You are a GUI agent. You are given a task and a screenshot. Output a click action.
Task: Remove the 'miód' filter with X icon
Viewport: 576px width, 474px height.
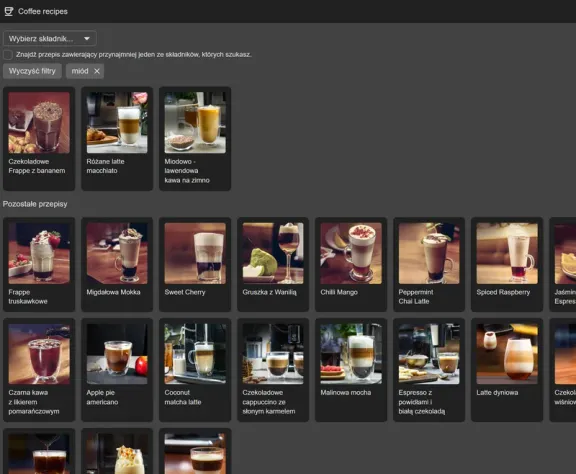point(97,71)
